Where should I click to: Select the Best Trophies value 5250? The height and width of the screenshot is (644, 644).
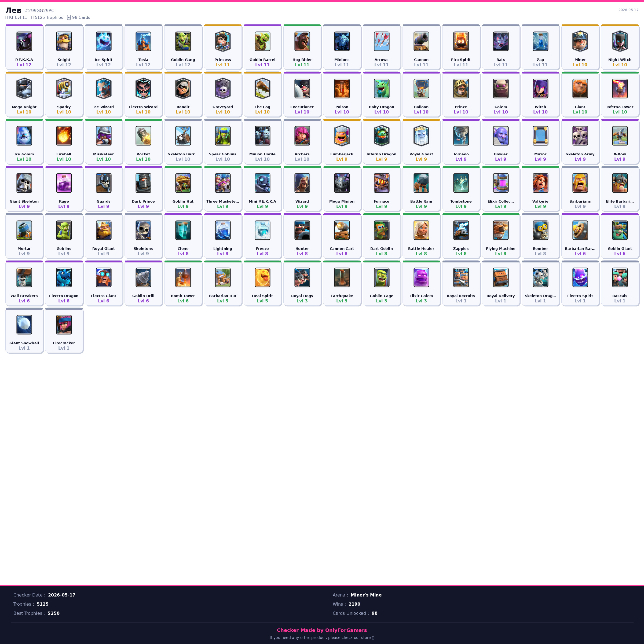(53, 613)
